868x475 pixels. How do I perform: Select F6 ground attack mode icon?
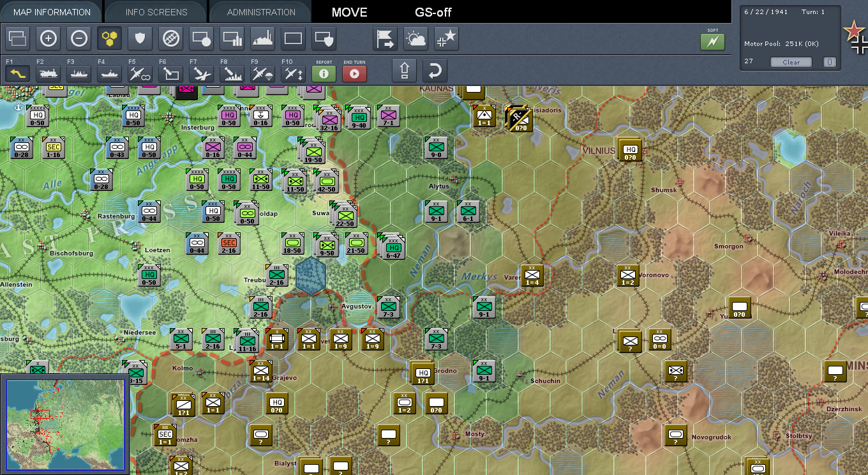coord(170,73)
